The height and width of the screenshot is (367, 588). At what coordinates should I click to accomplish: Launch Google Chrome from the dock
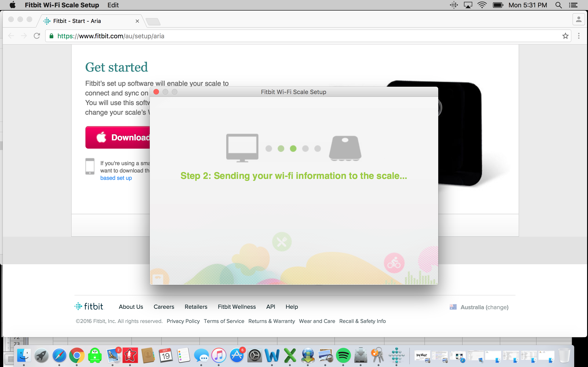click(x=77, y=355)
